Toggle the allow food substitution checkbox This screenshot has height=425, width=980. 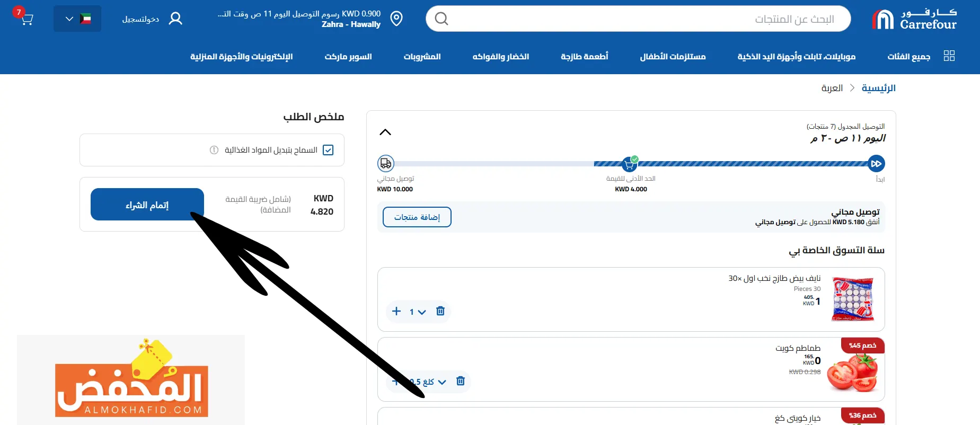[328, 150]
